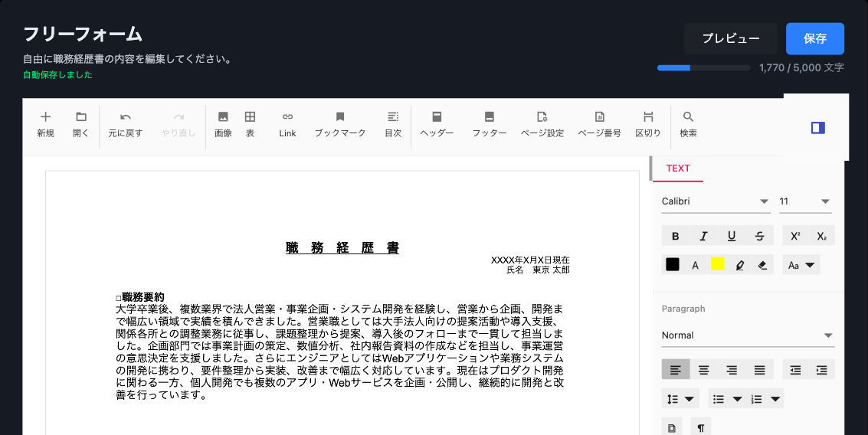Expand the bullet list style arrow
This screenshot has height=435, width=868.
coord(737,398)
